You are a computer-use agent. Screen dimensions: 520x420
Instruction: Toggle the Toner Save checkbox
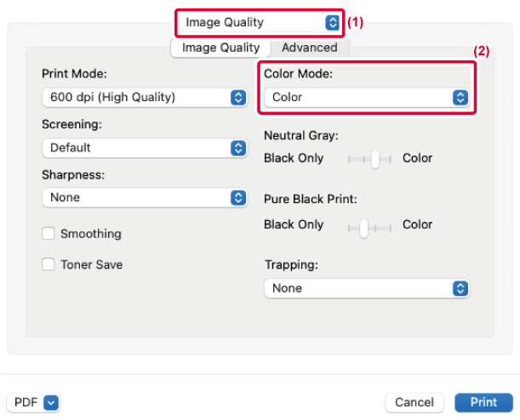tap(49, 264)
